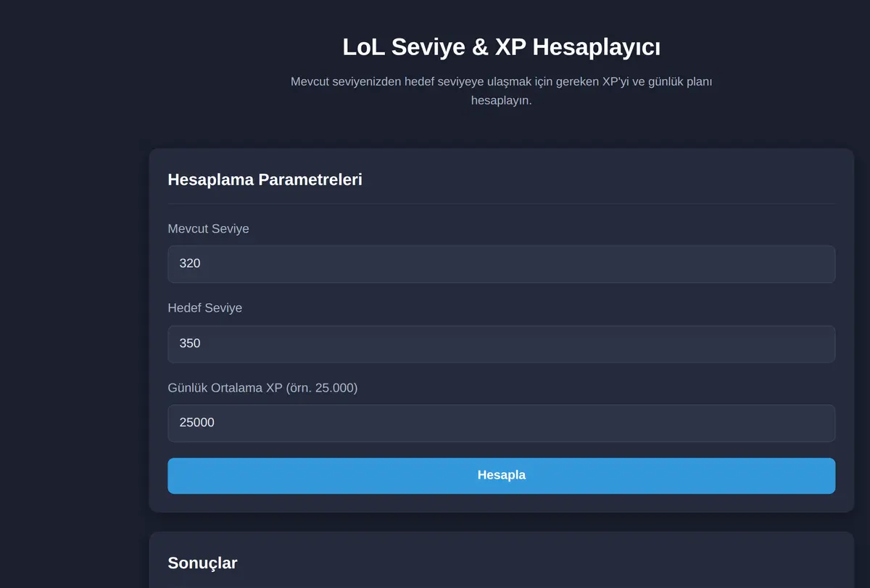Click the 'LoL Seviye & XP Hesaplayıcı' heading
870x588 pixels.
tap(501, 47)
